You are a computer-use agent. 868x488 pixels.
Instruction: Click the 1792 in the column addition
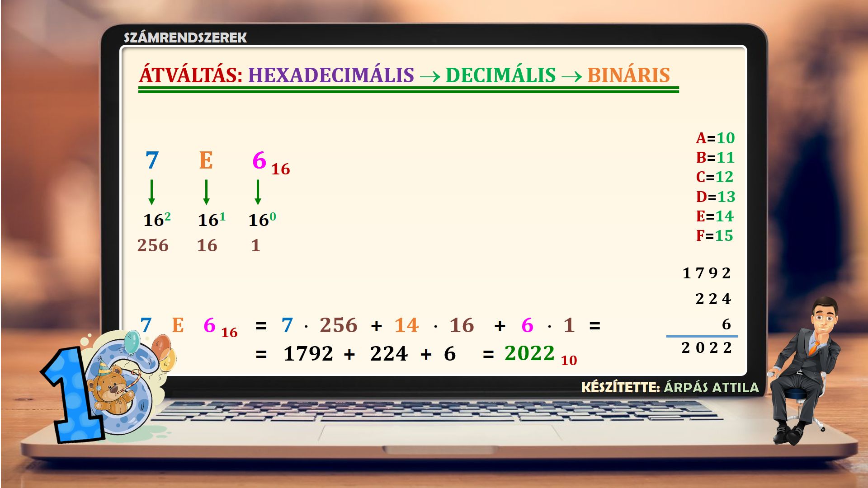[706, 273]
